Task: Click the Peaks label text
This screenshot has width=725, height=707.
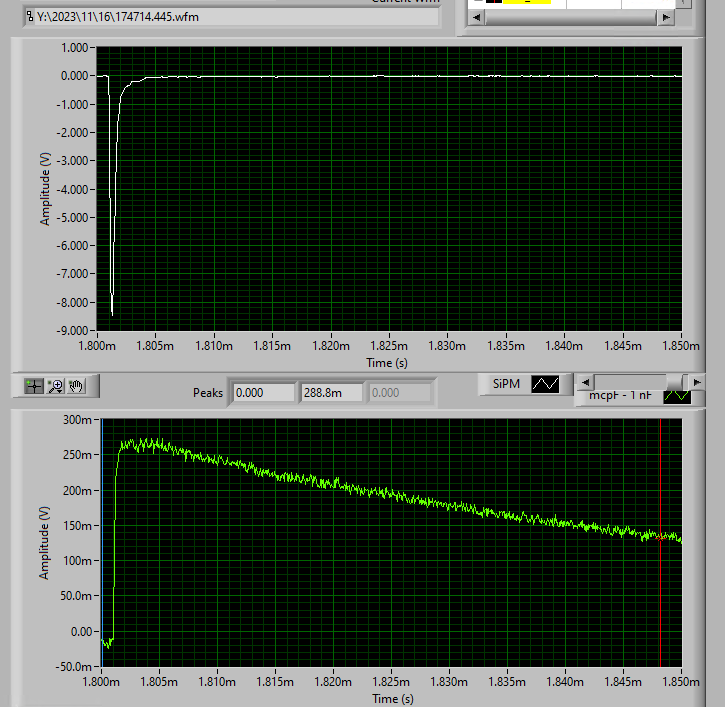Action: pos(208,393)
